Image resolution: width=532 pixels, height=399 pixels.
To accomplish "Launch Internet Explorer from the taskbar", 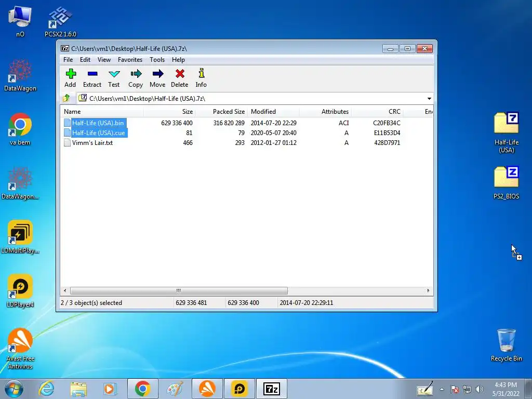I will (46, 389).
